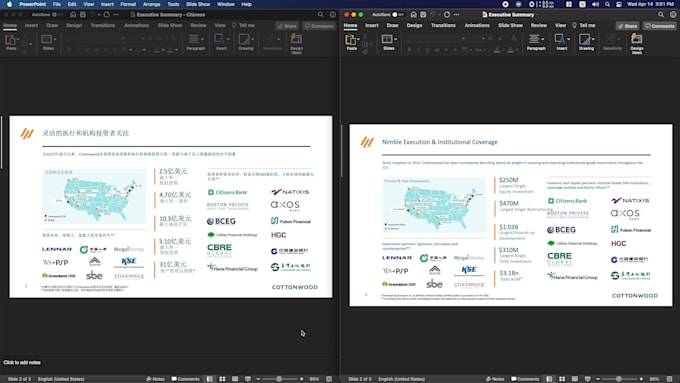Expand Paste dropdown arrow in Executive Summary window

point(358,39)
